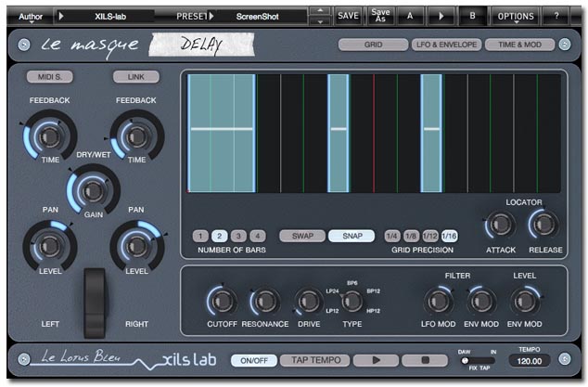Step to previous preset with up arrow
Viewport: 588px width, 387px height.
[x=320, y=11]
